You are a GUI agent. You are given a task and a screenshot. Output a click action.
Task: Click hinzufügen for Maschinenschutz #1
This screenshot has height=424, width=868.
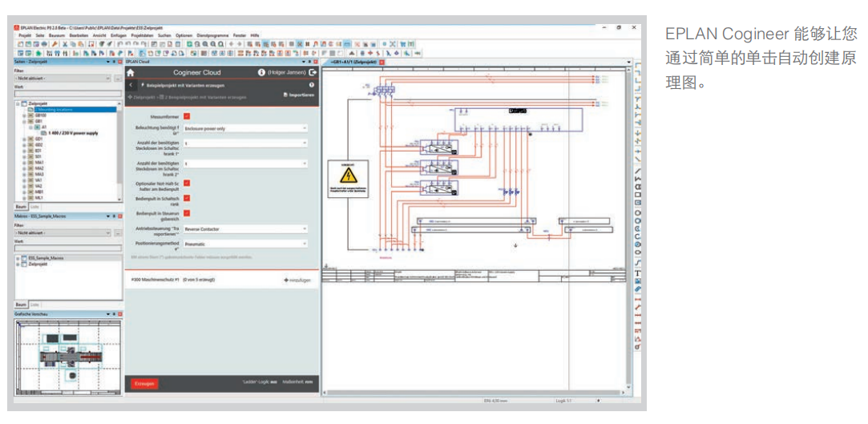pos(297,280)
